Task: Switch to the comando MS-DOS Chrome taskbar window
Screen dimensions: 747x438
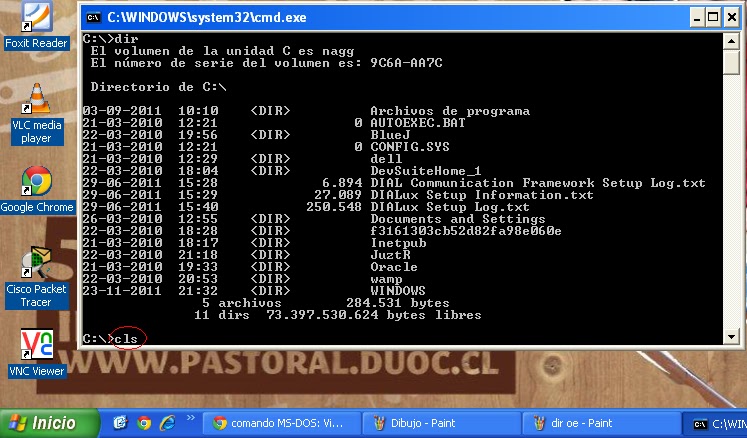Action: tap(282, 423)
